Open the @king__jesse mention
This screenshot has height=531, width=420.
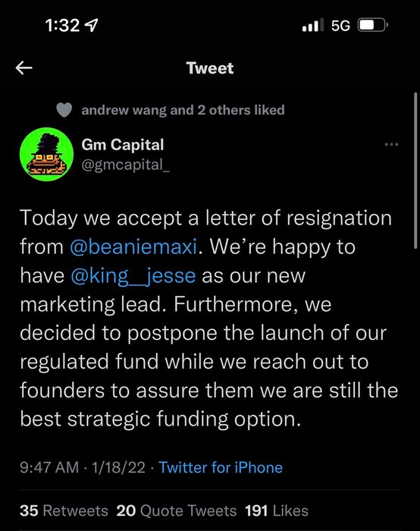pyautogui.click(x=133, y=275)
